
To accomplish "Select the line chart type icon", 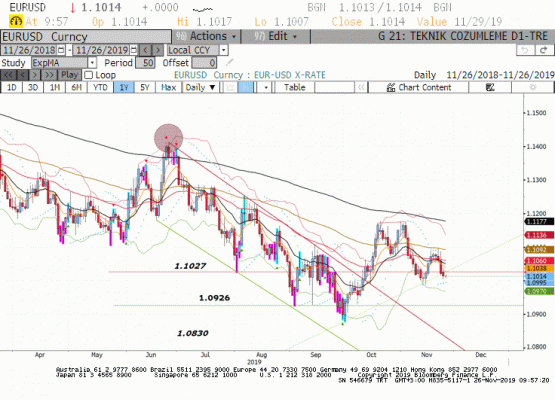I will pos(230,87).
